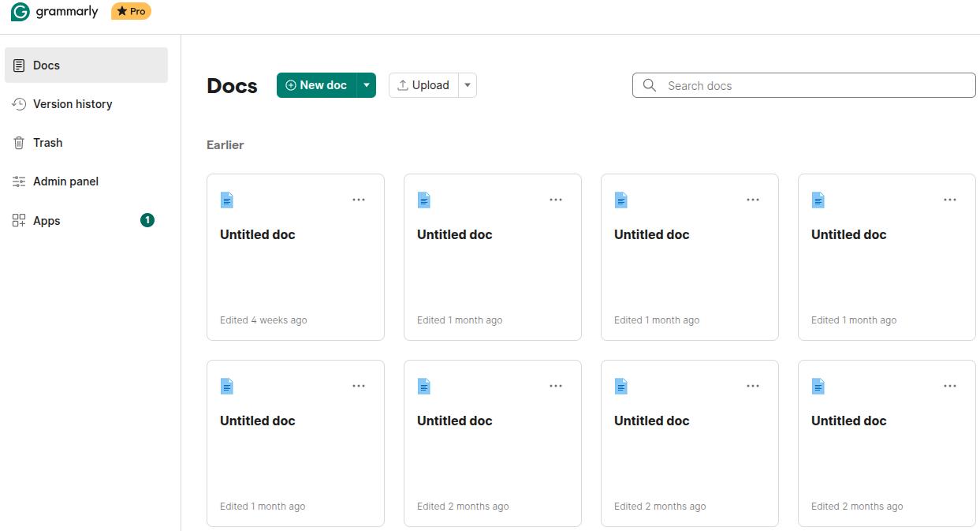Open the Apps section in the sidebar
The width and height of the screenshot is (980, 531).
(x=47, y=220)
